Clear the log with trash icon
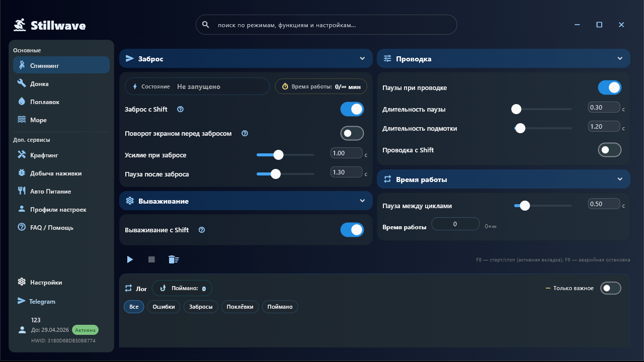This screenshot has width=644, height=362. coord(173,259)
